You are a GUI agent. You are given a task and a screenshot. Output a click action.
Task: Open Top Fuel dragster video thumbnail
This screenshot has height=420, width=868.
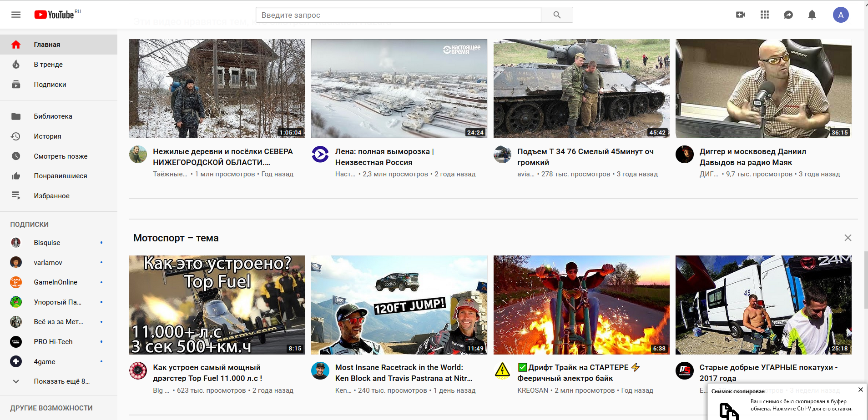coord(217,305)
